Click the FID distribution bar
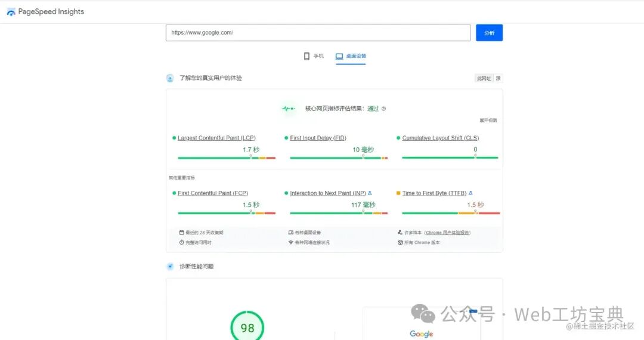Image resolution: width=644 pixels, height=340 pixels. point(339,158)
